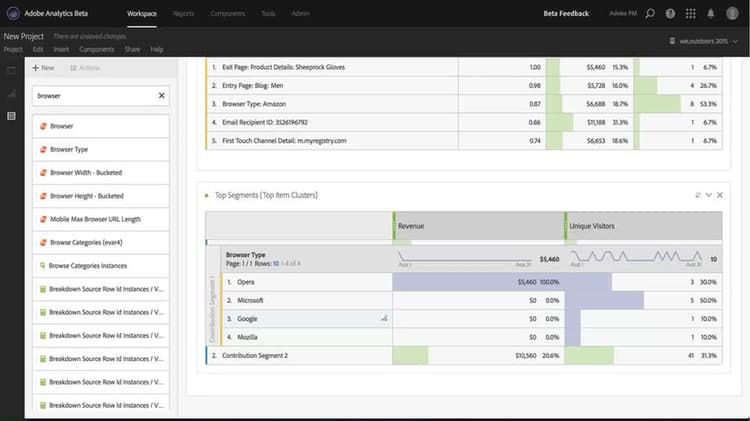Click the New component button

point(43,68)
